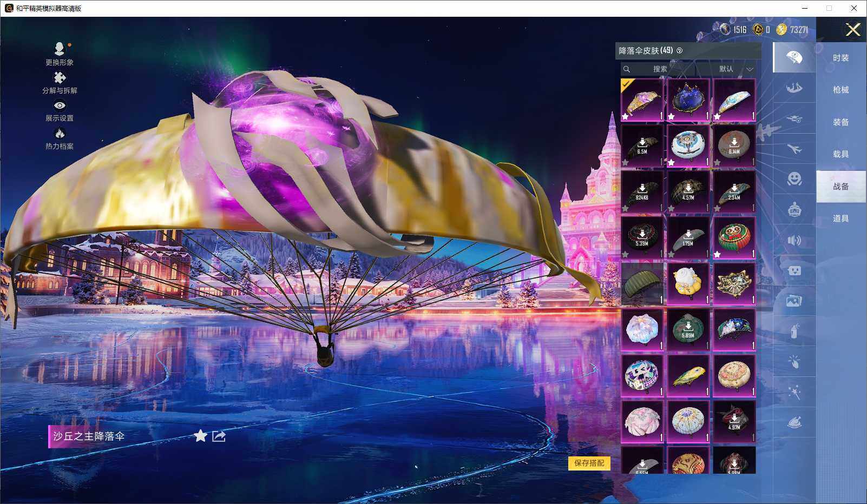Switch to the 枪械 weapons tab
This screenshot has width=867, height=504.
click(839, 90)
